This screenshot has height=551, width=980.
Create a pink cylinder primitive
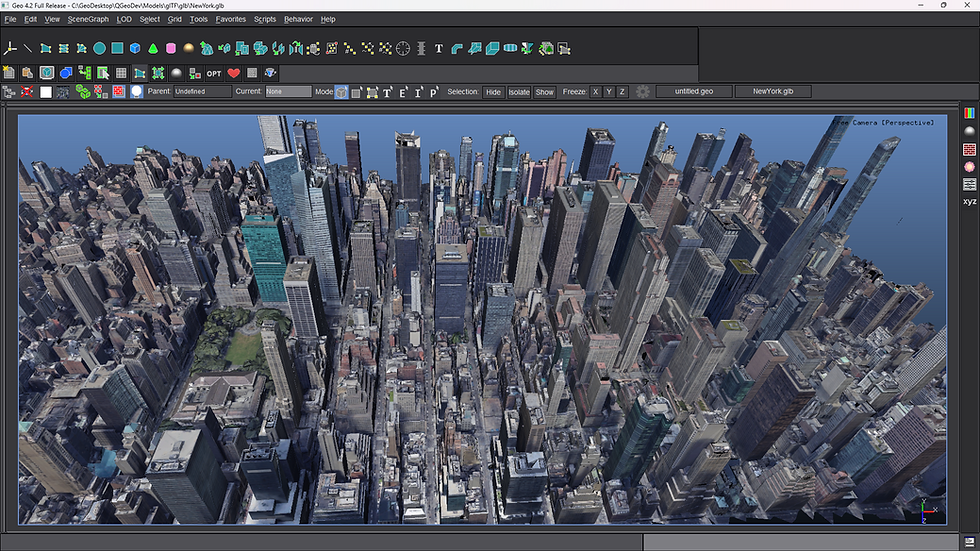pyautogui.click(x=171, y=48)
